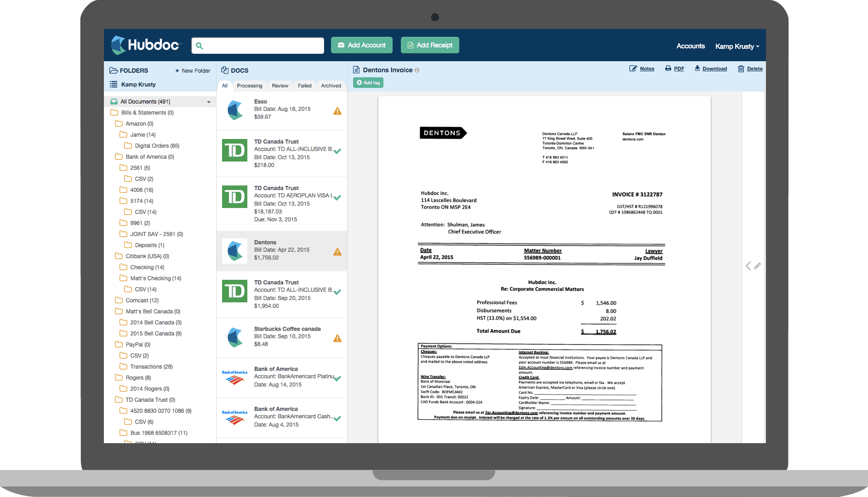Viewport: 868px width, 497px height.
Task: Click info icon beside Dentons Invoice
Action: pyautogui.click(x=417, y=70)
